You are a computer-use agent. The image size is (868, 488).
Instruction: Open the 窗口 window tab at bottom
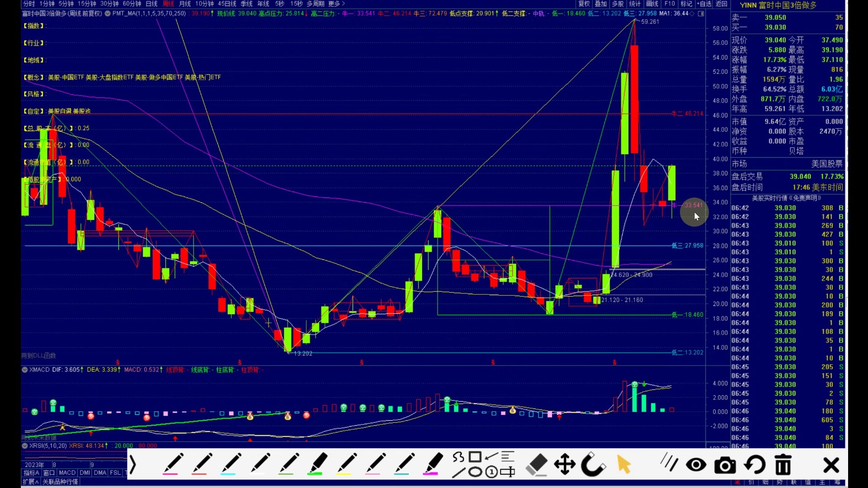point(49,473)
